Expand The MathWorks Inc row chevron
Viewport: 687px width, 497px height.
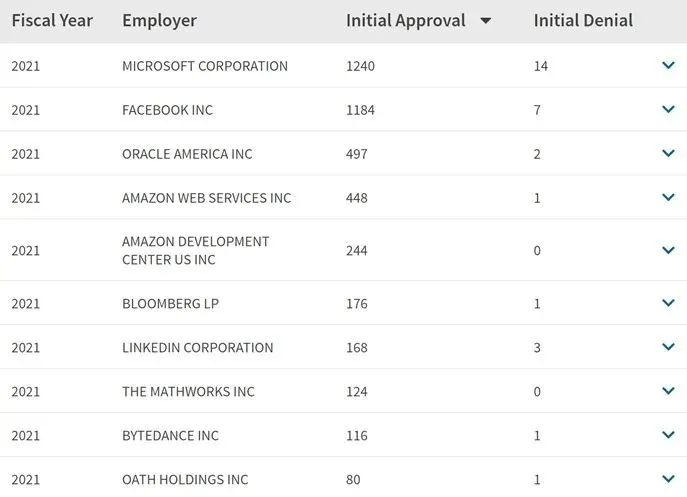click(669, 392)
